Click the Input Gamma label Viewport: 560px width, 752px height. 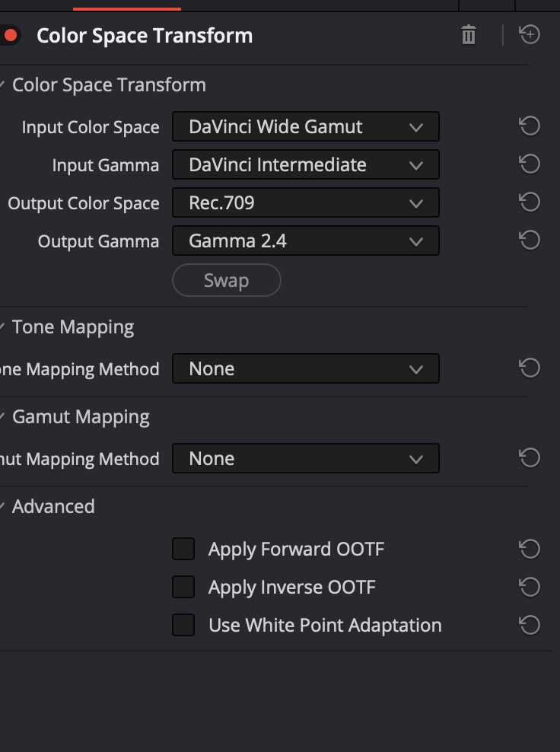106,165
